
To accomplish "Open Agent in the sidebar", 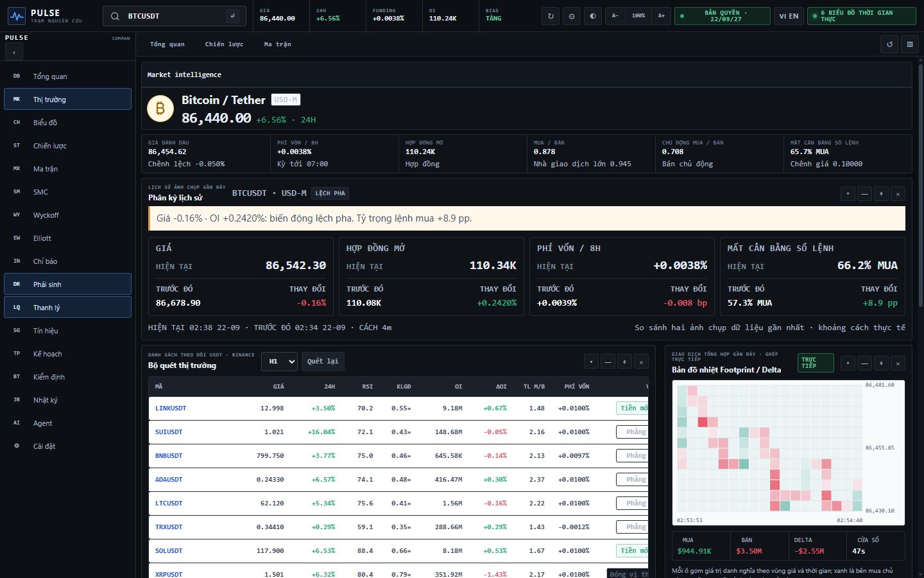I will click(x=67, y=423).
